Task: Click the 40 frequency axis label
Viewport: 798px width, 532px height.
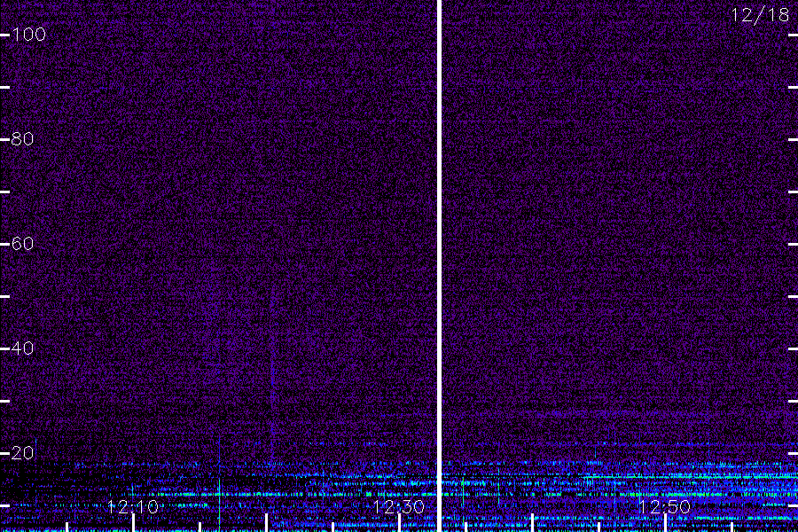Action: coord(22,348)
